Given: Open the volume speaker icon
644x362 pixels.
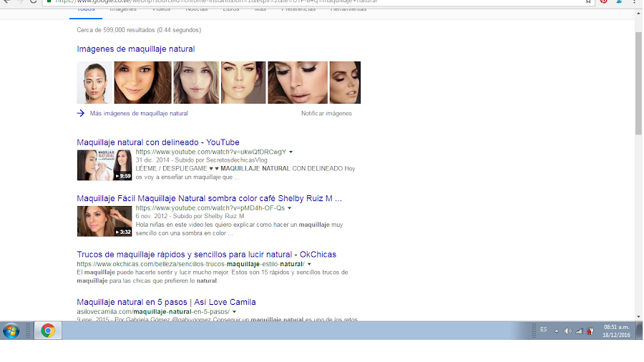Looking at the screenshot, I should (567, 331).
